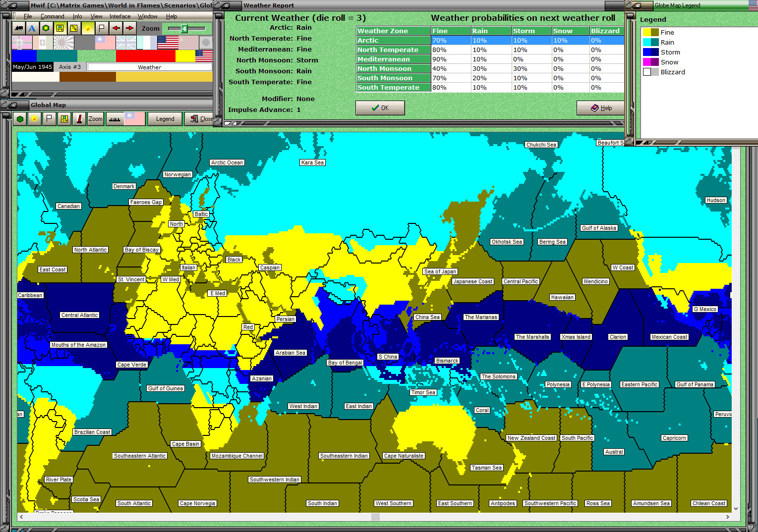Screen dimensions: 758x532
Task: Open the Command menu
Action: point(53,16)
